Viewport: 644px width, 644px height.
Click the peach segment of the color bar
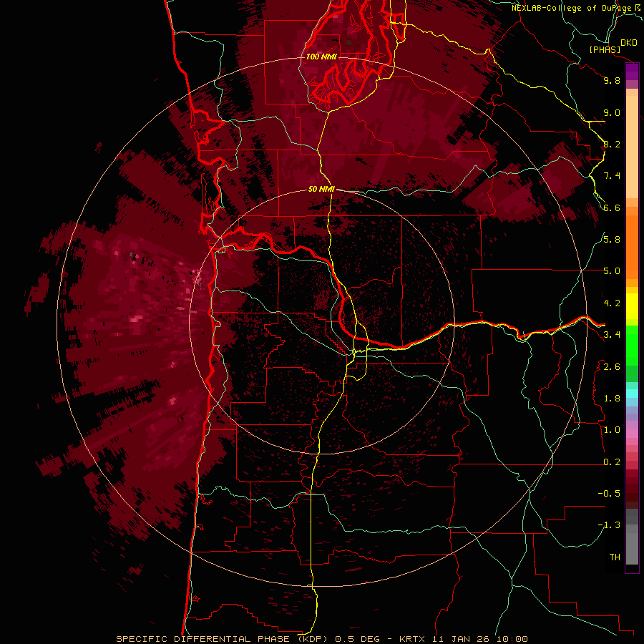pos(632,147)
